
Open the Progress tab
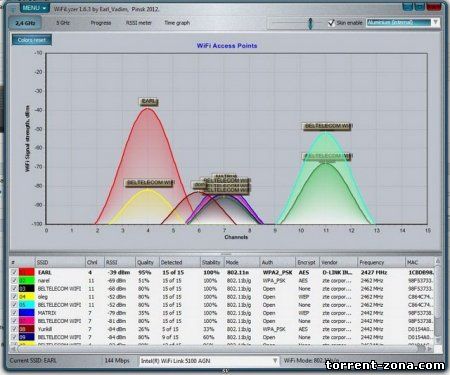coord(101,23)
